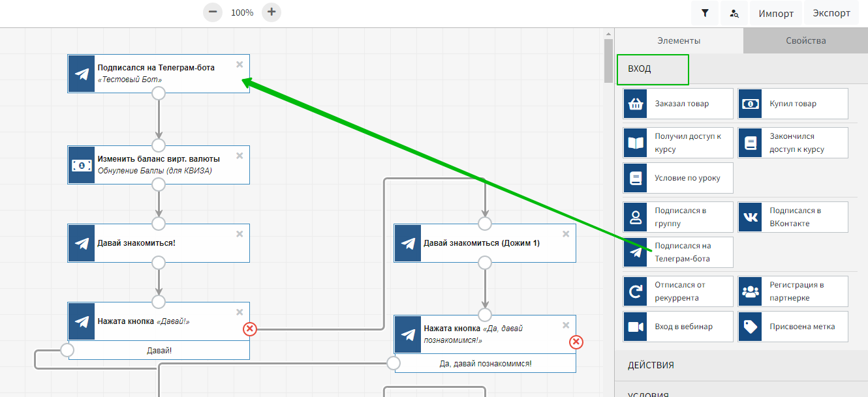Click the 'Экспорт' button

(831, 13)
